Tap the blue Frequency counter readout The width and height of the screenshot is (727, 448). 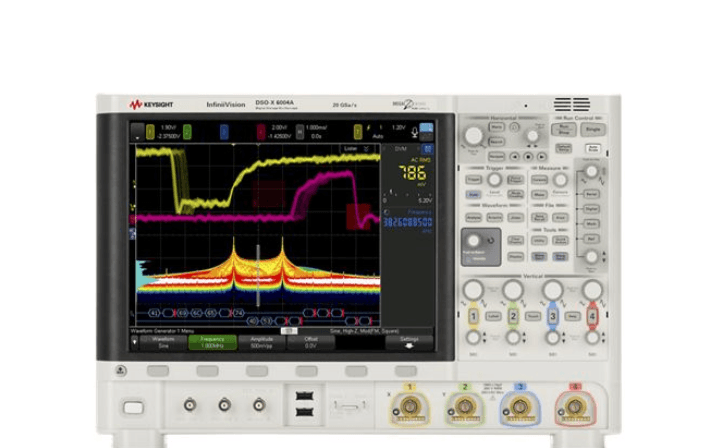[x=408, y=222]
